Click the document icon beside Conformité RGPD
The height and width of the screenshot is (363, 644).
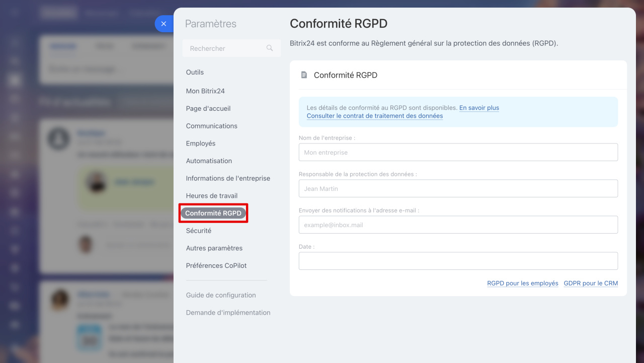pos(304,75)
